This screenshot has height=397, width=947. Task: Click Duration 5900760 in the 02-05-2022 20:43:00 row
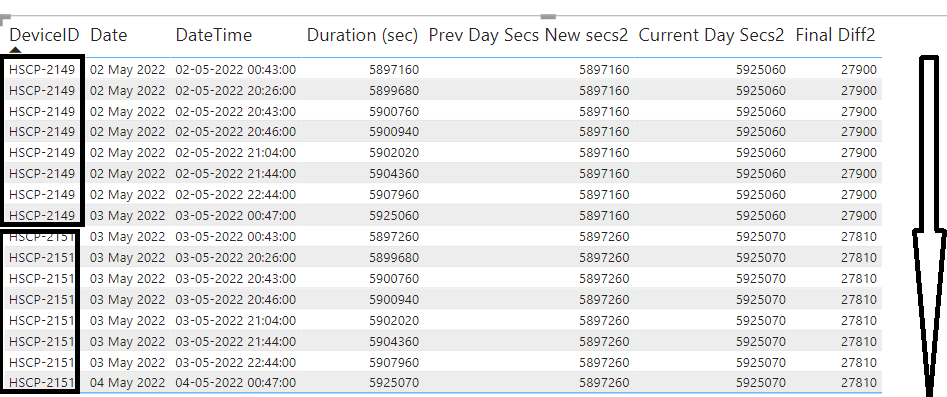pyautogui.click(x=394, y=112)
